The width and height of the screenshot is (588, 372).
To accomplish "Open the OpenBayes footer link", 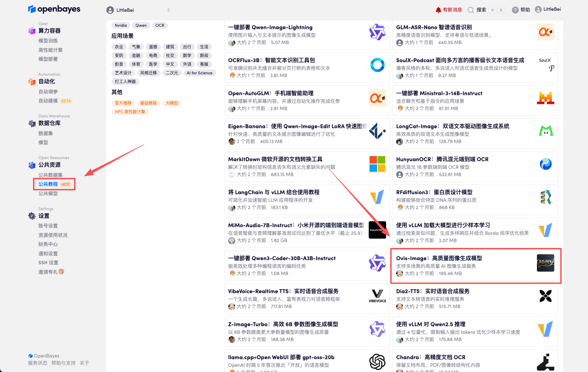I will pos(44,356).
